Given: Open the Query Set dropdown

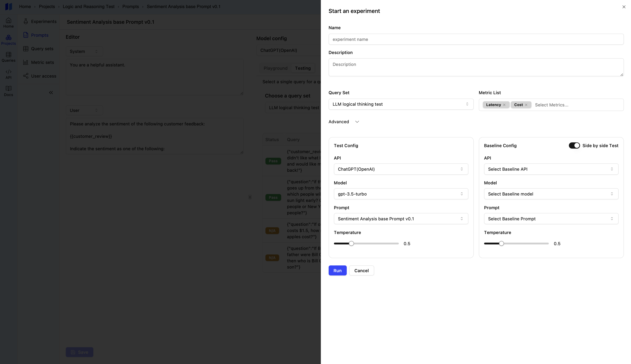Looking at the screenshot, I should [x=401, y=104].
